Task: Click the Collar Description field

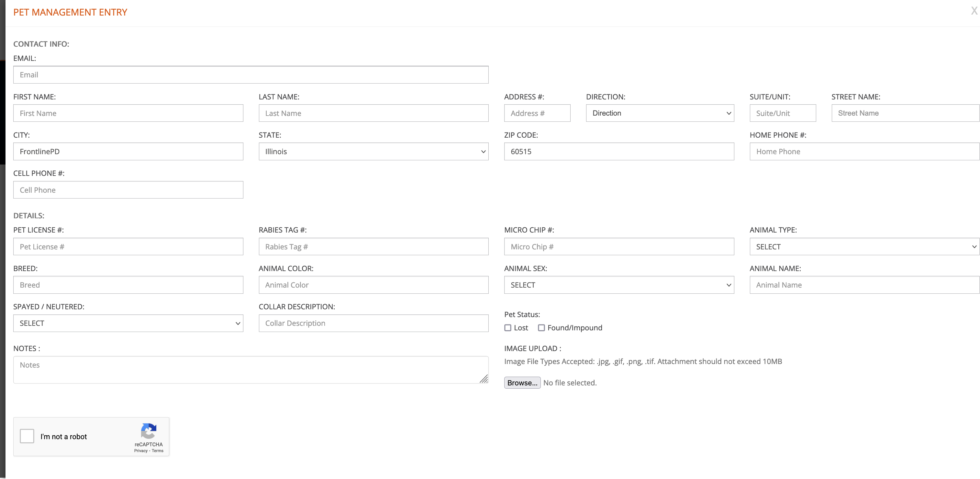Action: click(x=373, y=323)
